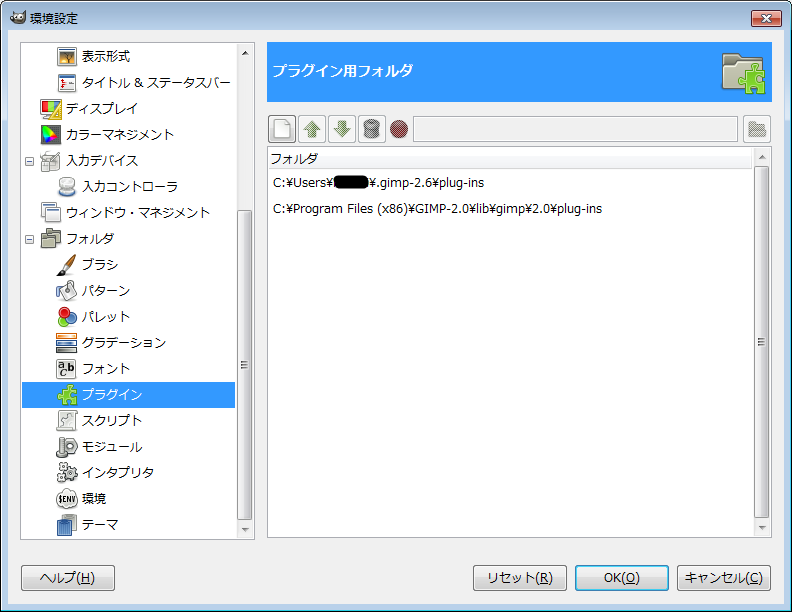Close the 環境設定 dialog window
The height and width of the screenshot is (612, 792).
tap(766, 19)
